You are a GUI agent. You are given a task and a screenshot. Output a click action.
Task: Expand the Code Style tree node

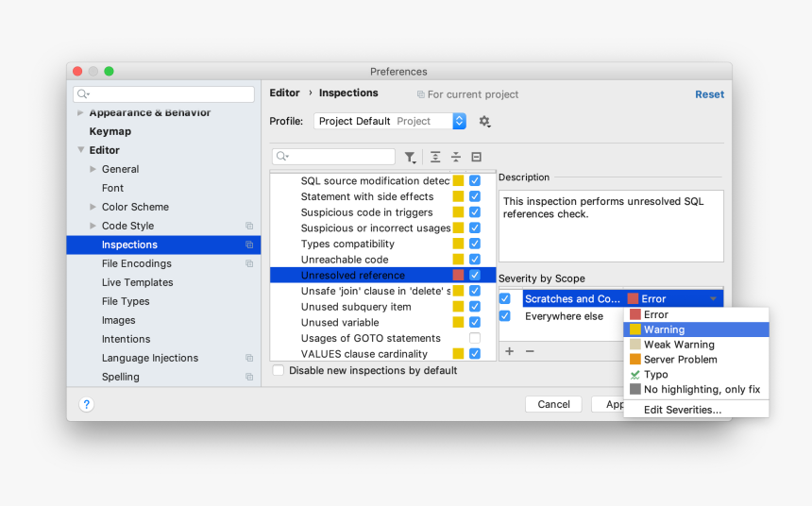point(93,226)
